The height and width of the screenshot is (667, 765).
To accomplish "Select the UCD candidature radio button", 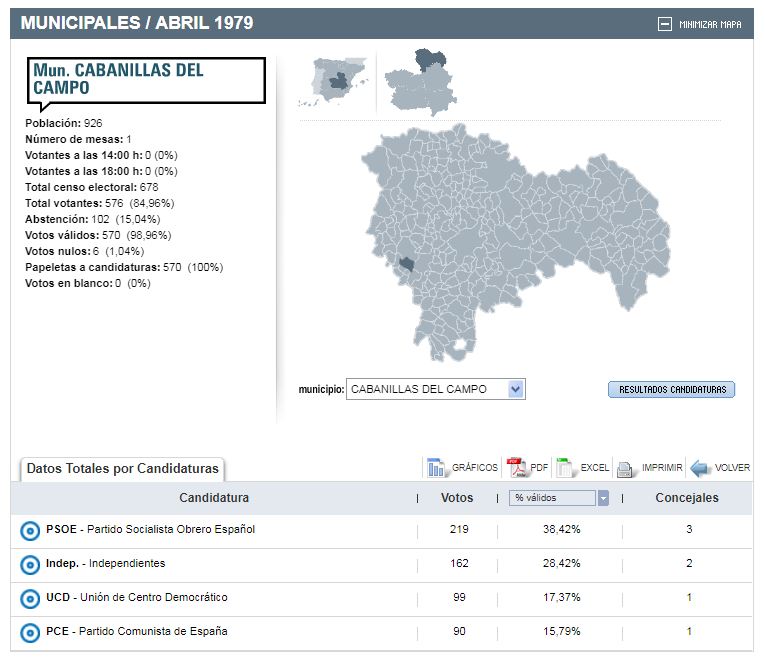I will [30, 599].
